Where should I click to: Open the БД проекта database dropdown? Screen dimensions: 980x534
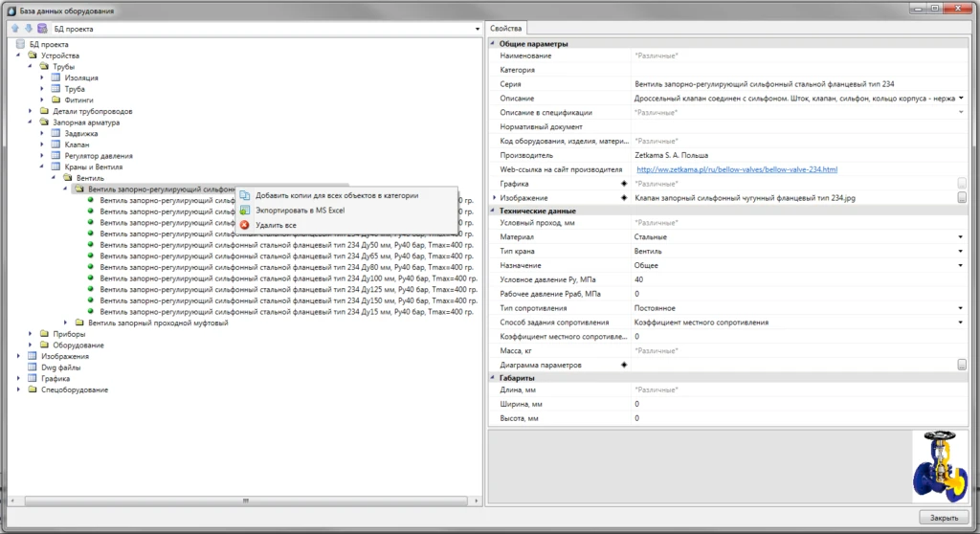click(477, 30)
